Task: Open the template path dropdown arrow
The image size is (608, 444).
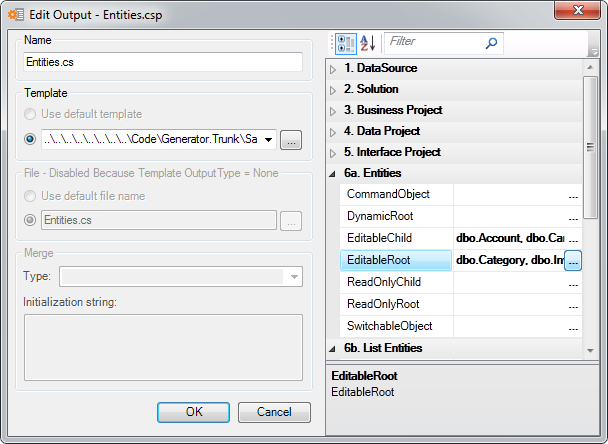Action: point(268,140)
